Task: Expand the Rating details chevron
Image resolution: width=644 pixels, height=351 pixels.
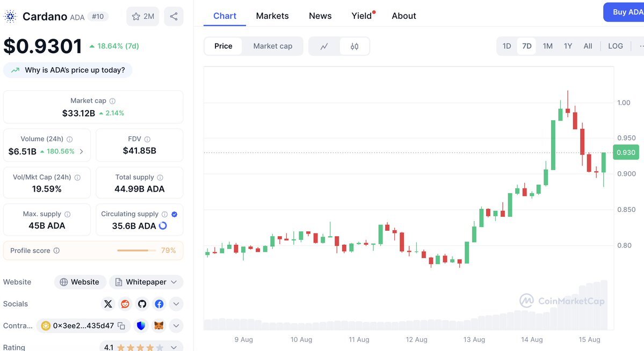Action: (173, 347)
